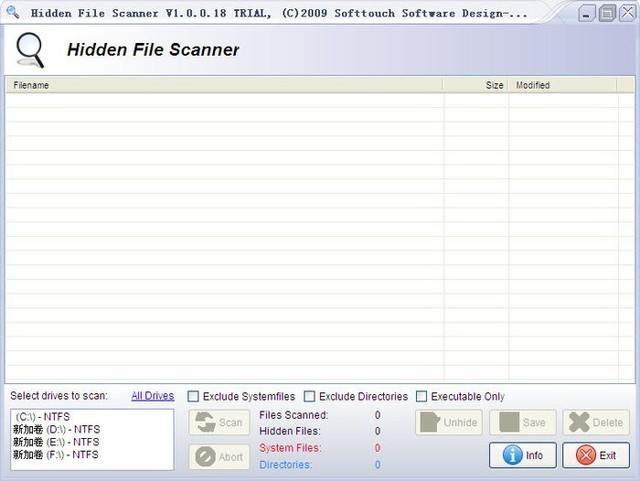Close the Hidden File Scanner window
The width and height of the screenshot is (640, 481).
[x=628, y=13]
